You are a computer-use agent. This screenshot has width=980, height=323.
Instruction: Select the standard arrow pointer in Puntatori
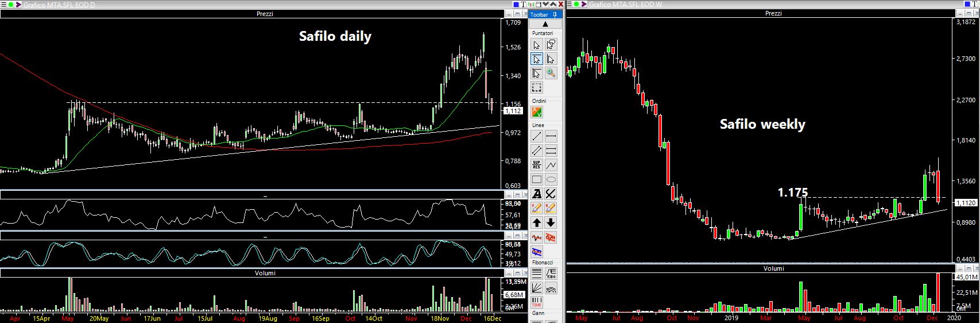point(537,45)
